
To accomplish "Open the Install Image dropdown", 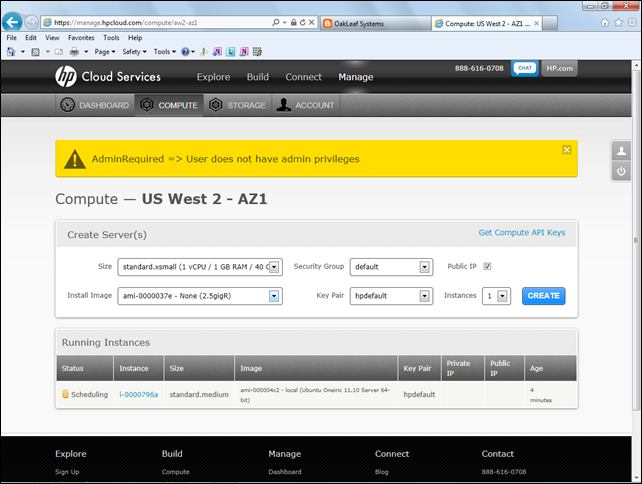I will (200, 296).
